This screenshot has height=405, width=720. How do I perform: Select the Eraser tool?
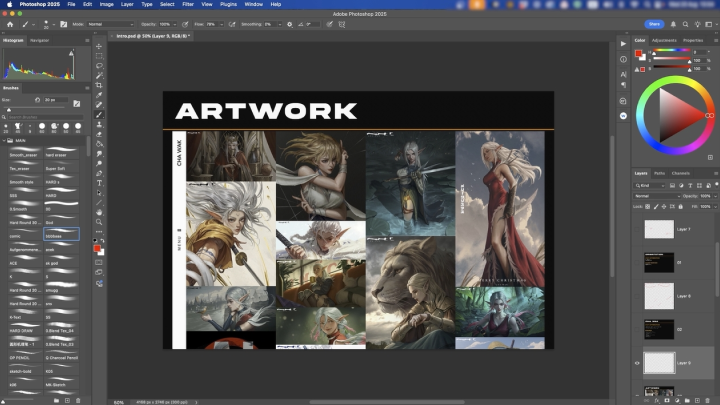[x=99, y=134]
